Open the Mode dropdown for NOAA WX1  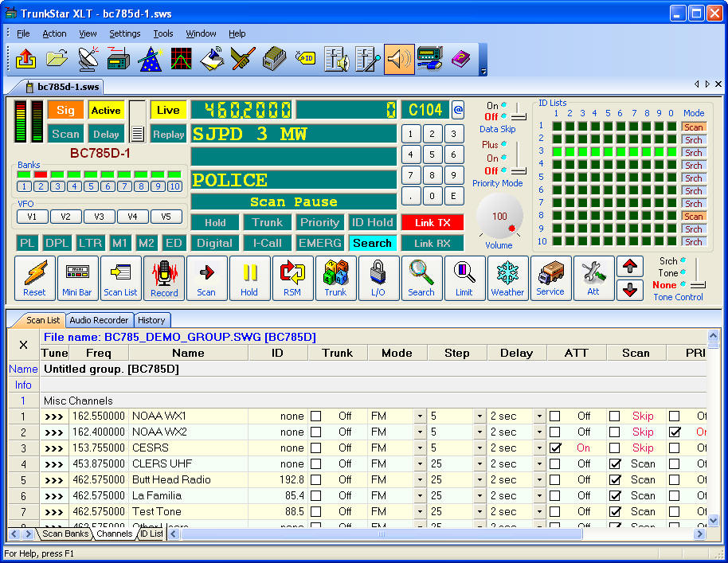coord(420,416)
